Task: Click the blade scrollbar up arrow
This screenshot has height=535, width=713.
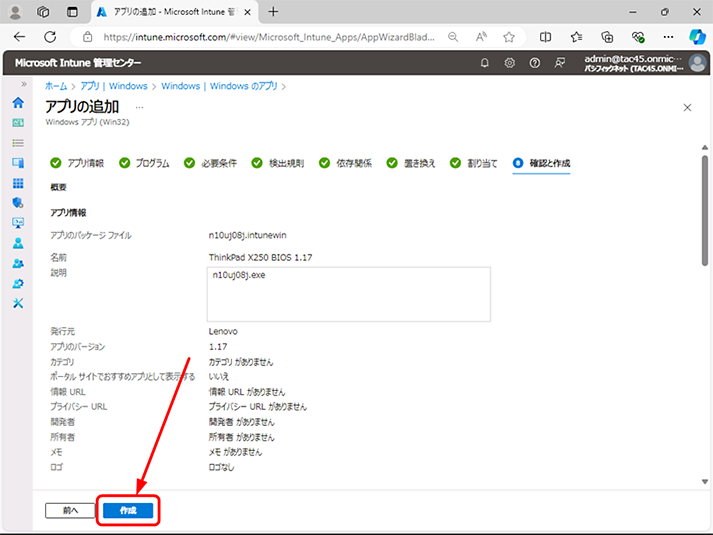Action: [704, 147]
